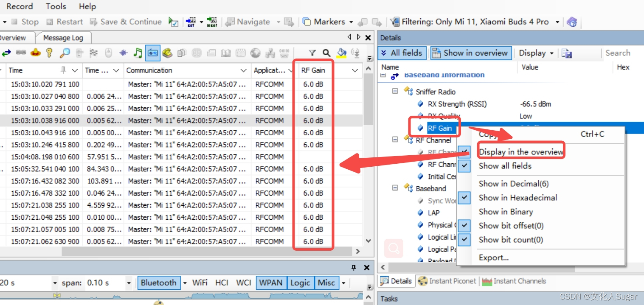The image size is (644, 305).
Task: Open the Bluetooth filter dropdown arrow
Action: click(185, 283)
